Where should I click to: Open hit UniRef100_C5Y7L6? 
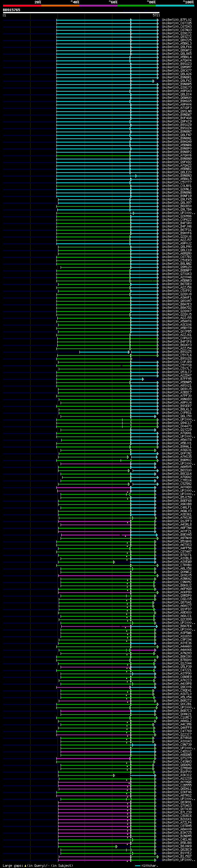pos(177,355)
